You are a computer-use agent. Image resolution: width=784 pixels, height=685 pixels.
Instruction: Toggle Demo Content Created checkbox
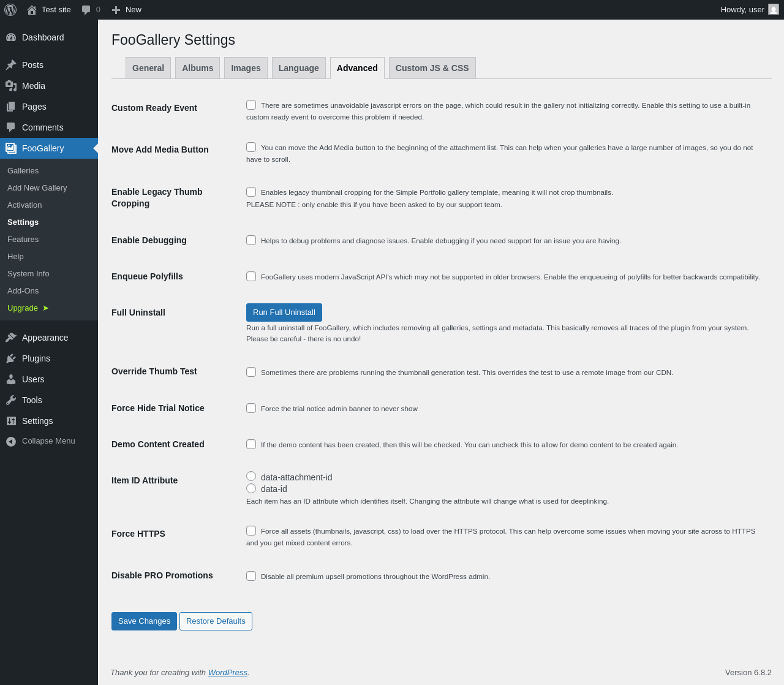click(251, 444)
